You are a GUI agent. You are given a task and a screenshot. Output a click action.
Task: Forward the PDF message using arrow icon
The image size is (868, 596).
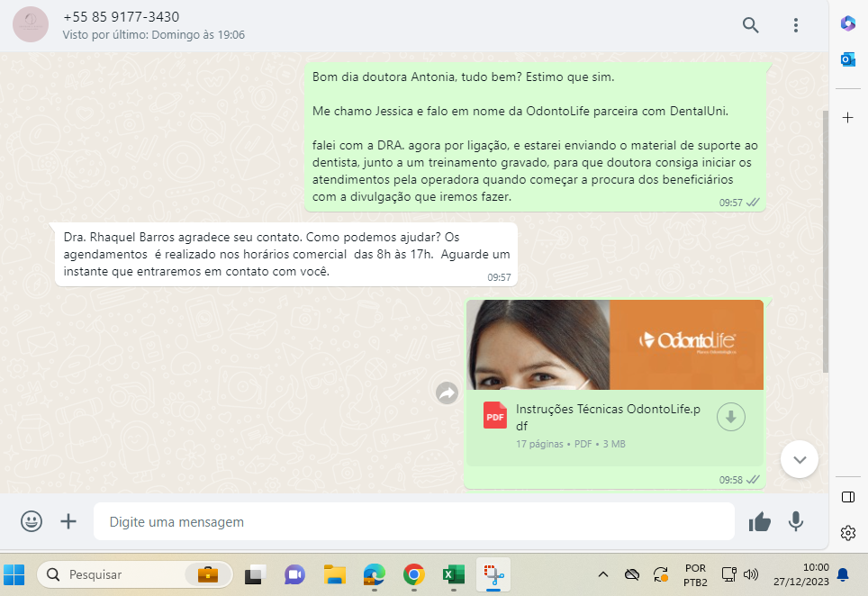(447, 393)
